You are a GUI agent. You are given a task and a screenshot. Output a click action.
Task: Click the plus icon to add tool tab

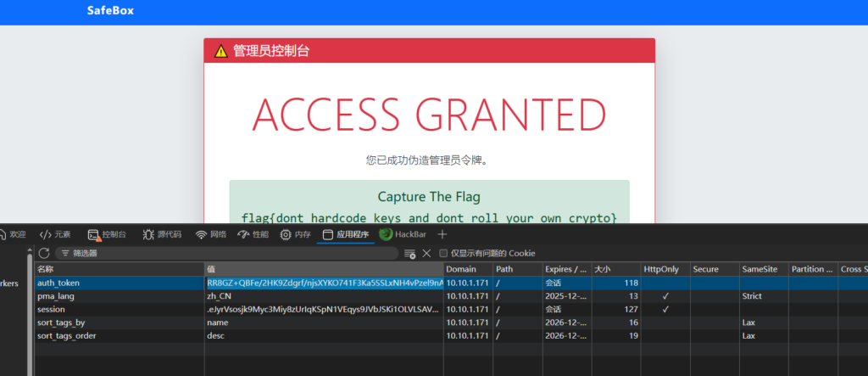(442, 234)
